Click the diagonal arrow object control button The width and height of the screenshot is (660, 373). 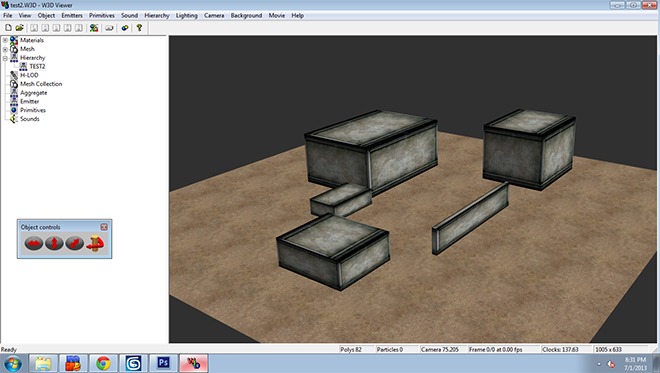pos(75,243)
